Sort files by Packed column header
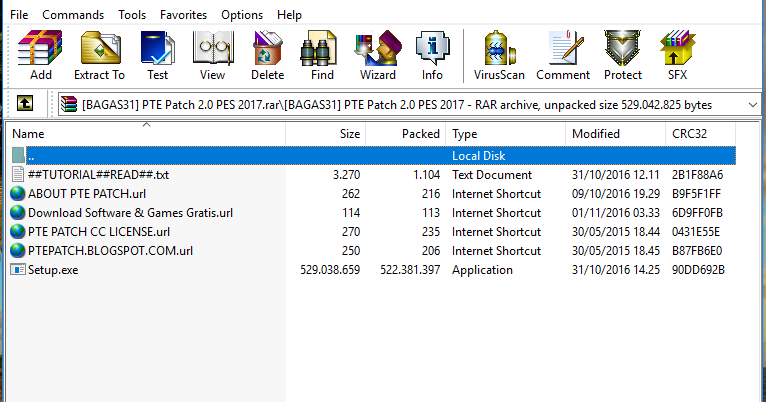Screen dimensions: 766x402 405,134
